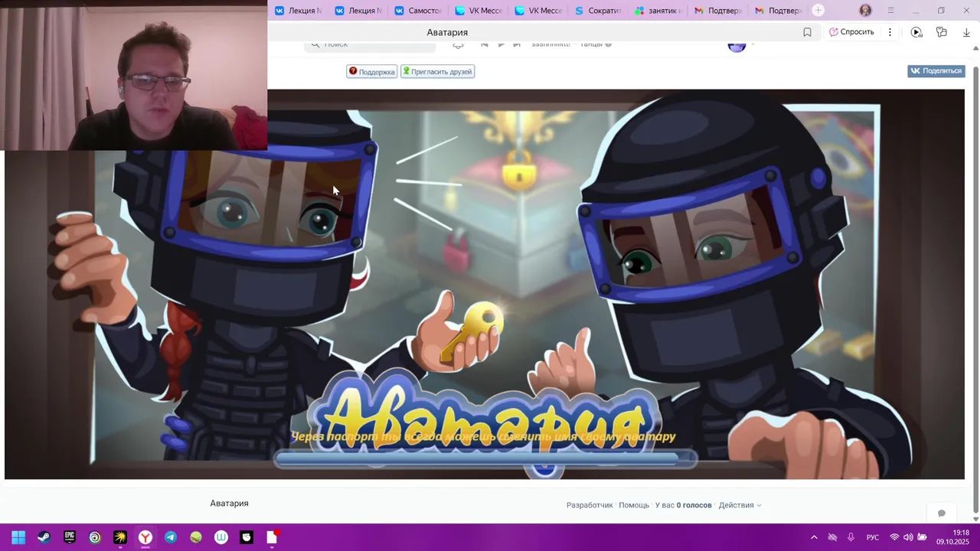Switch to the Сократит browser tab
The height and width of the screenshot is (551, 980).
(x=598, y=11)
